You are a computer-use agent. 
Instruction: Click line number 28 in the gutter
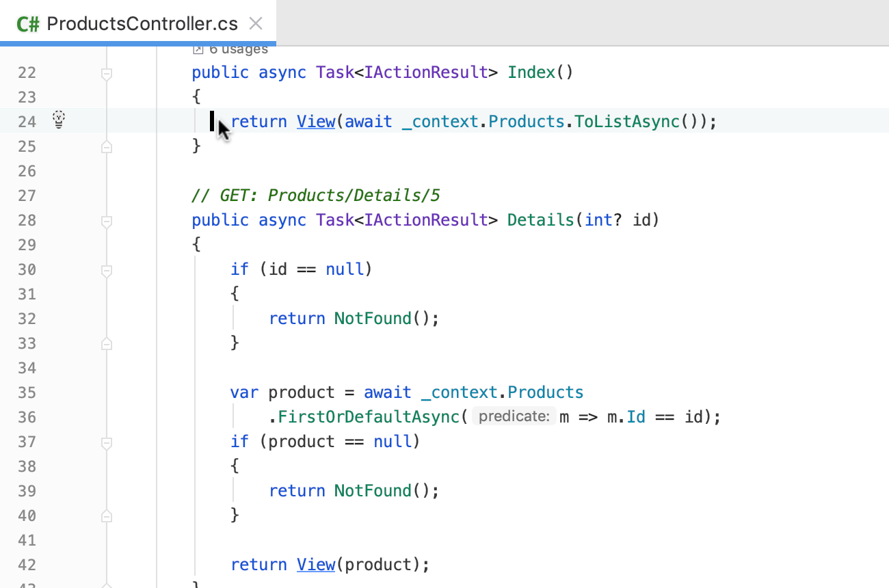tap(27, 220)
